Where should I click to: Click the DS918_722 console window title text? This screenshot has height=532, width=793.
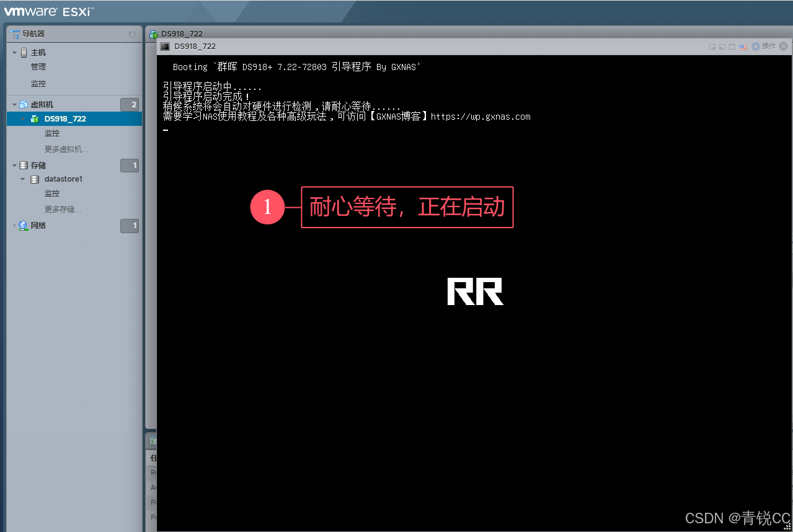point(195,47)
